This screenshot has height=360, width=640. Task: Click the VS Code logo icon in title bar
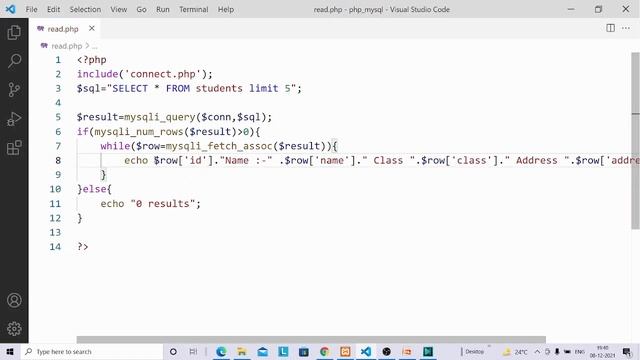point(11,9)
